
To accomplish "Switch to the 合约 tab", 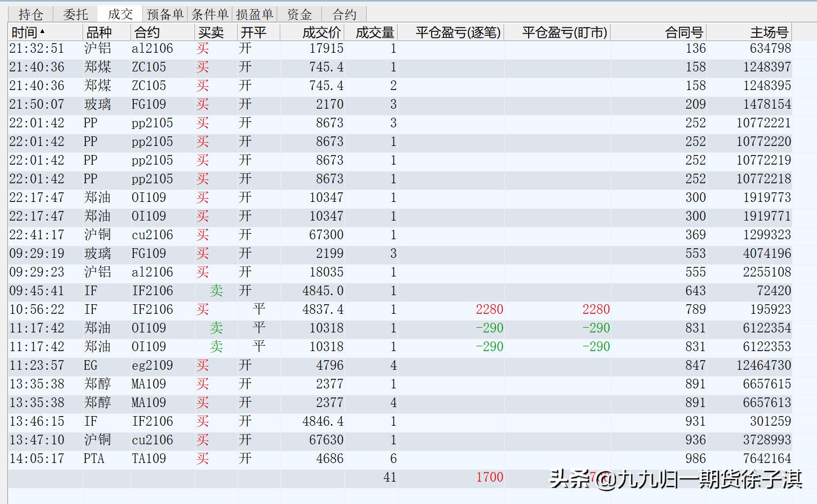I will [x=344, y=13].
